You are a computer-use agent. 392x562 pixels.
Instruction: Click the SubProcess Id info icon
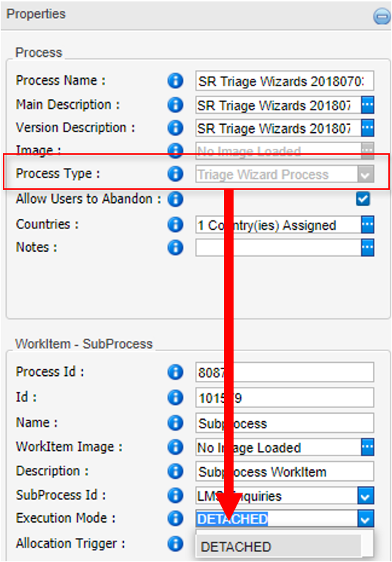tap(175, 496)
